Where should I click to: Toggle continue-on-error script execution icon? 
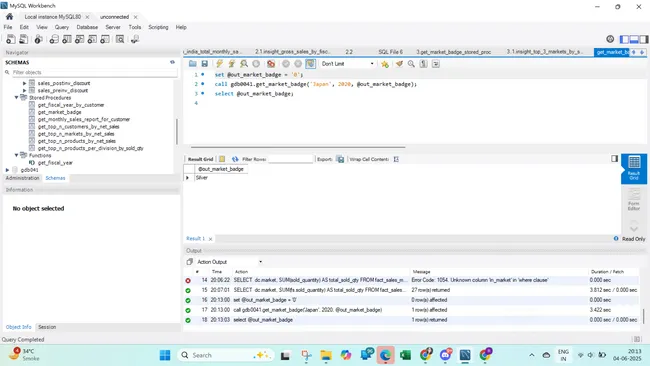271,64
